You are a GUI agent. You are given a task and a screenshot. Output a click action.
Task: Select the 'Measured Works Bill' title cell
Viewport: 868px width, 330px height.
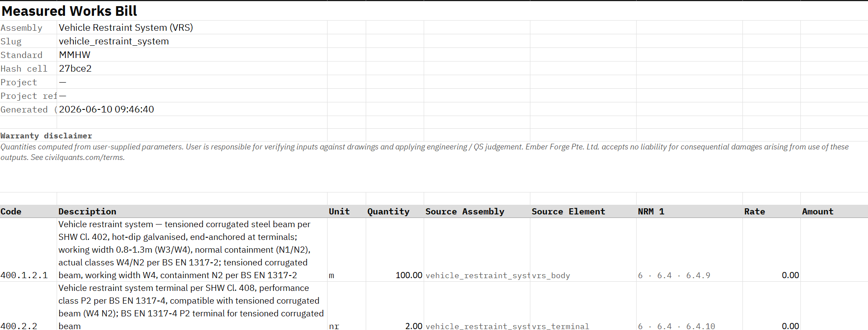(69, 11)
